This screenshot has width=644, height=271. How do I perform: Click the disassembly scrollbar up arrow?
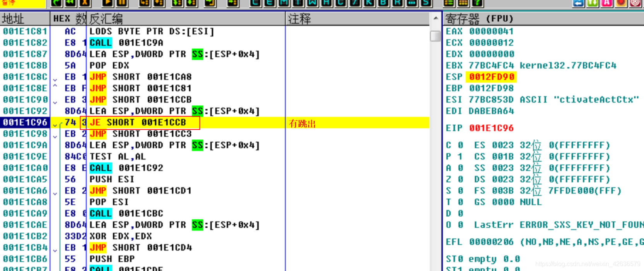436,19
